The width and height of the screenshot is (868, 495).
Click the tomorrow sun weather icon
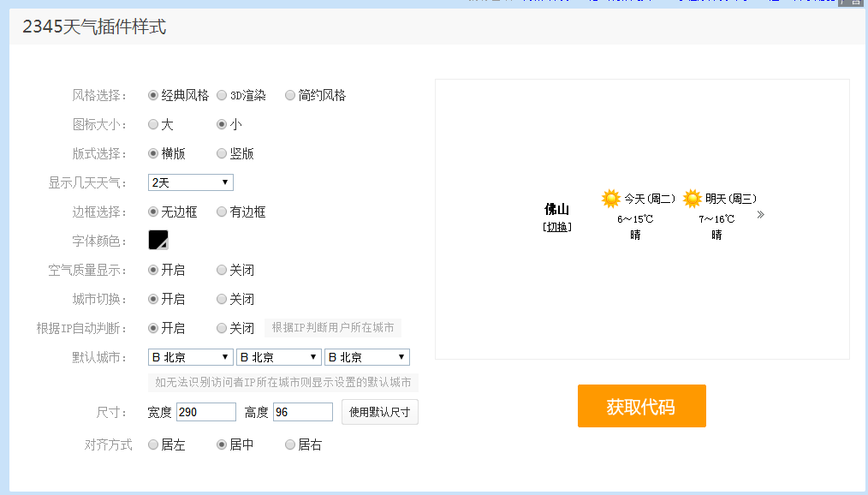692,198
